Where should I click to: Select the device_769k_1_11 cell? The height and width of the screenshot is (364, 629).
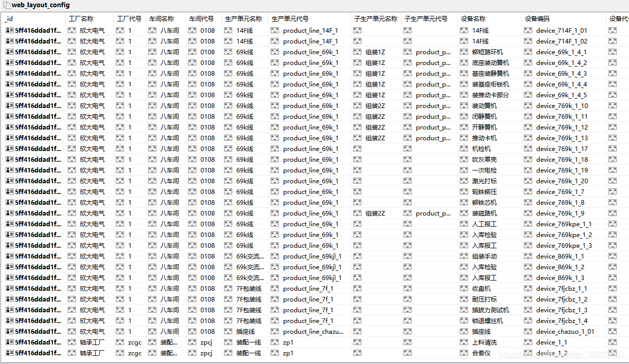click(562, 117)
